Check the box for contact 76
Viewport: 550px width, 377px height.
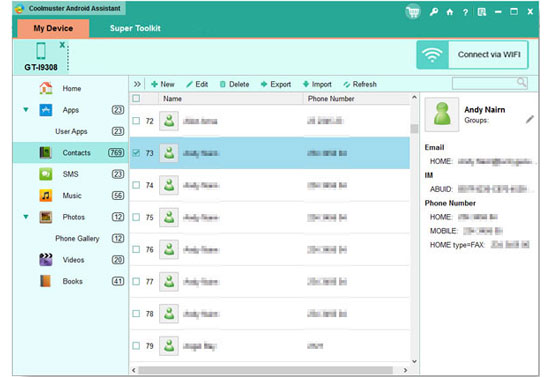coord(136,249)
